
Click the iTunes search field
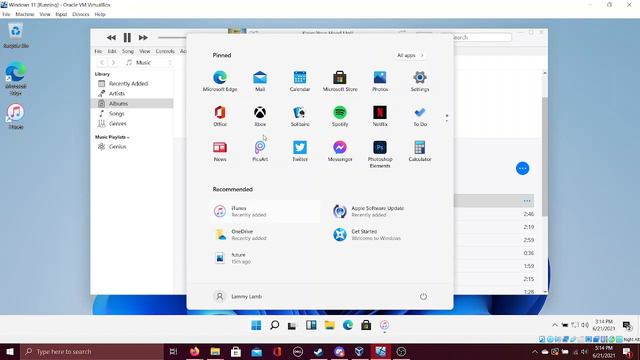coord(481,37)
